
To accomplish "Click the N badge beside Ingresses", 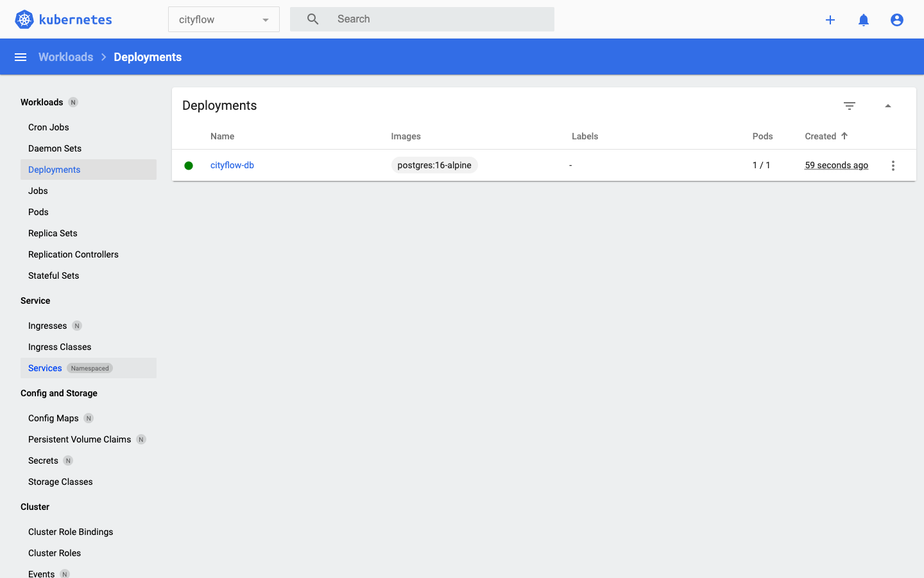I will point(77,326).
